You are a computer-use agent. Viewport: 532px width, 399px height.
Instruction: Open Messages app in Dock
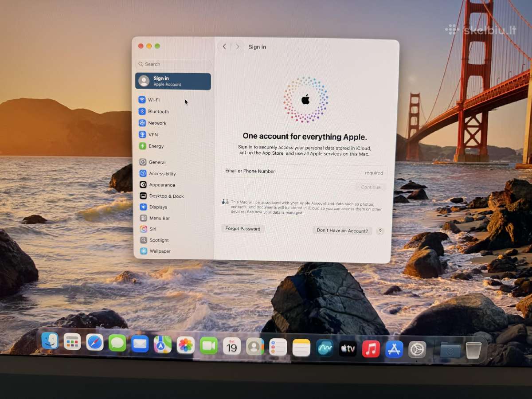tap(117, 343)
